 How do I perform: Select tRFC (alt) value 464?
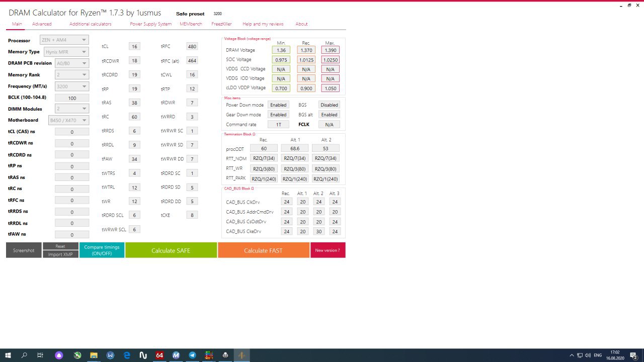192,60
